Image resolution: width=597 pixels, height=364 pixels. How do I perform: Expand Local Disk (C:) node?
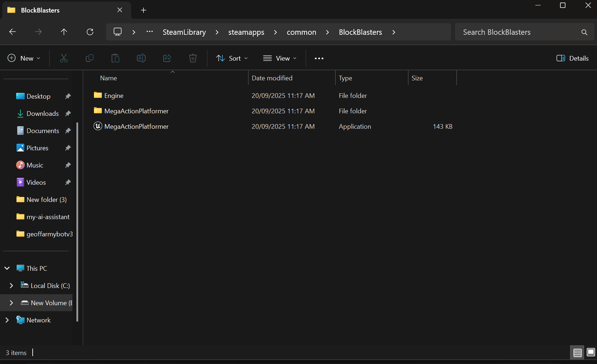(11, 285)
